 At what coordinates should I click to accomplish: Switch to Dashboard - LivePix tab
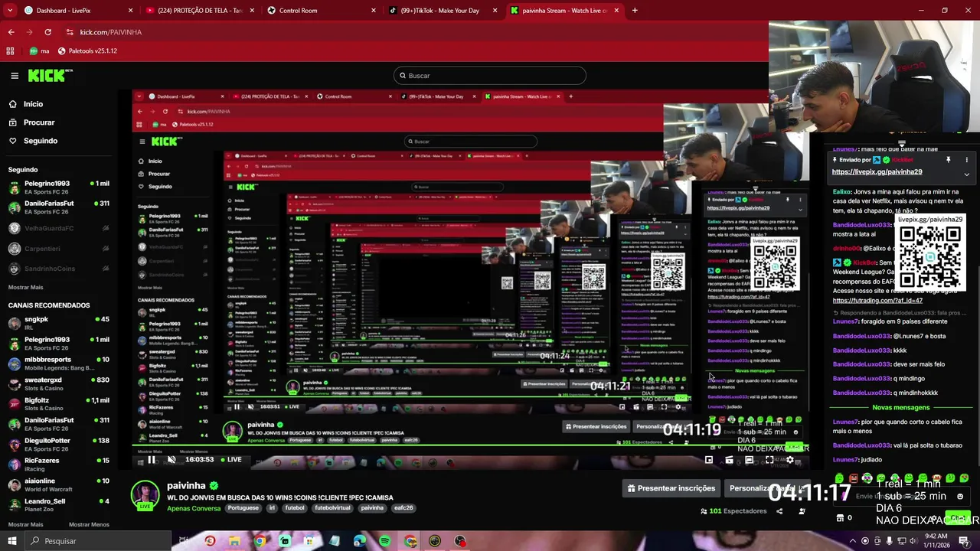coord(69,11)
